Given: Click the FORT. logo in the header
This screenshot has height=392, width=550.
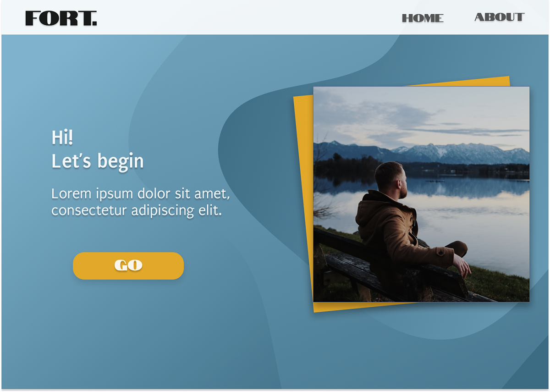Looking at the screenshot, I should point(61,18).
